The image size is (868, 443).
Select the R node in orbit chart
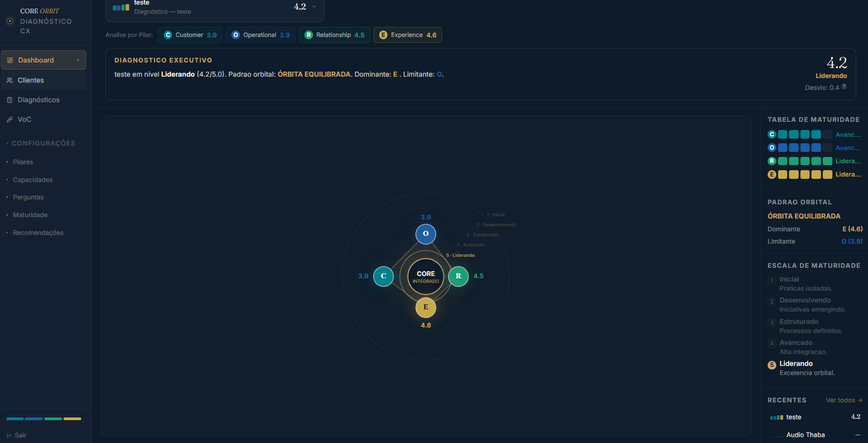[x=458, y=276]
